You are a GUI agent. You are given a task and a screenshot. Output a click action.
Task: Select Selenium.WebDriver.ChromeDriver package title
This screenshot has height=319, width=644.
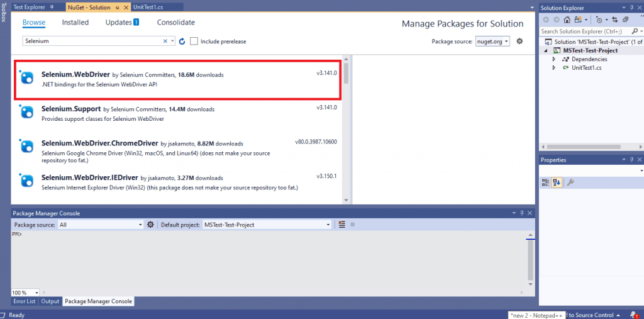coord(100,143)
